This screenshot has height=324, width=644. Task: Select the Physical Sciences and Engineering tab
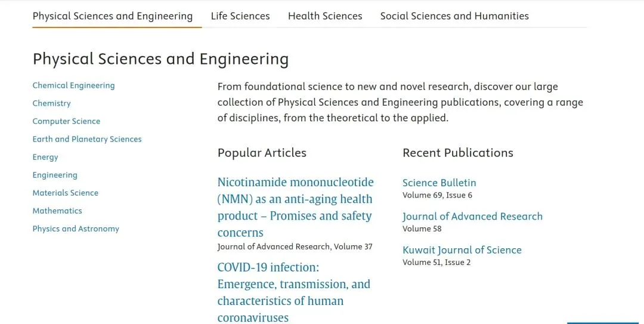113,16
